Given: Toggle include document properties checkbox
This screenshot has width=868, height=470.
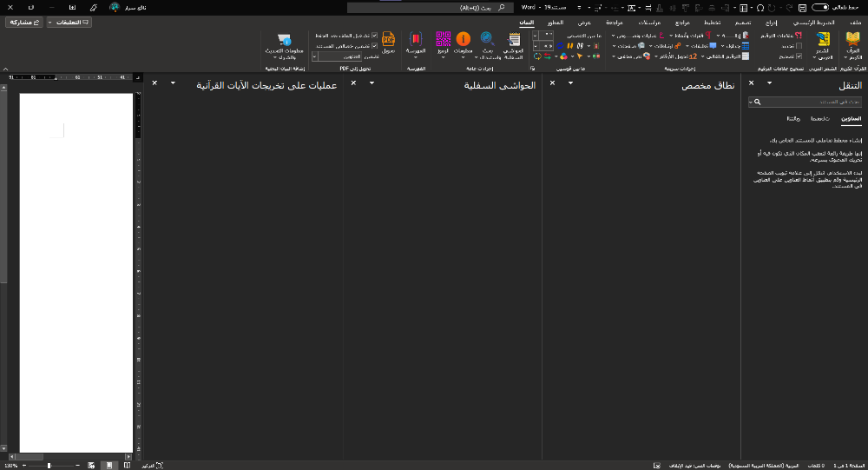Looking at the screenshot, I should [374, 46].
